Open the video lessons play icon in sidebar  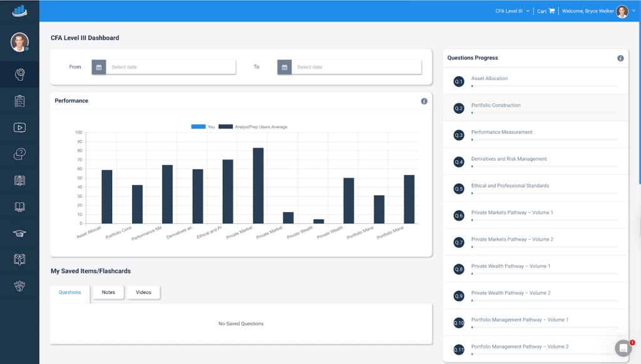19,128
